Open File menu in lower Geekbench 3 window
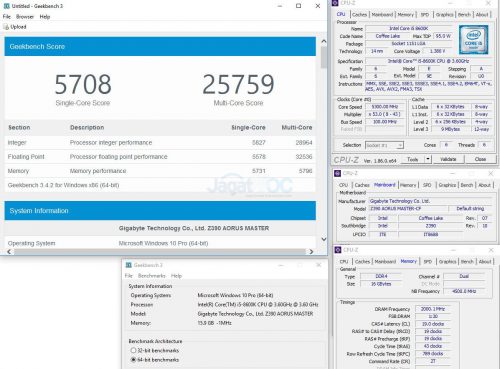This screenshot has width=500, height=369. 129,276
